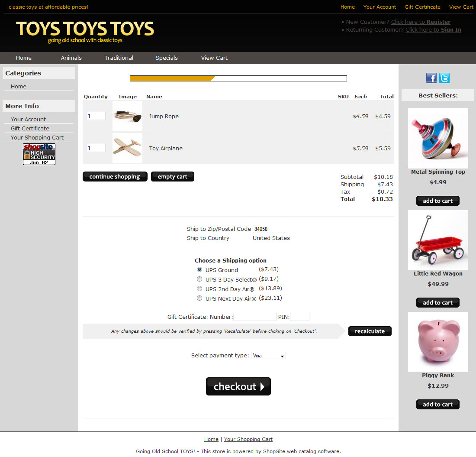Viewport: 476px width, 457px height.
Task: Open the Twitter icon link
Action: pyautogui.click(x=444, y=78)
